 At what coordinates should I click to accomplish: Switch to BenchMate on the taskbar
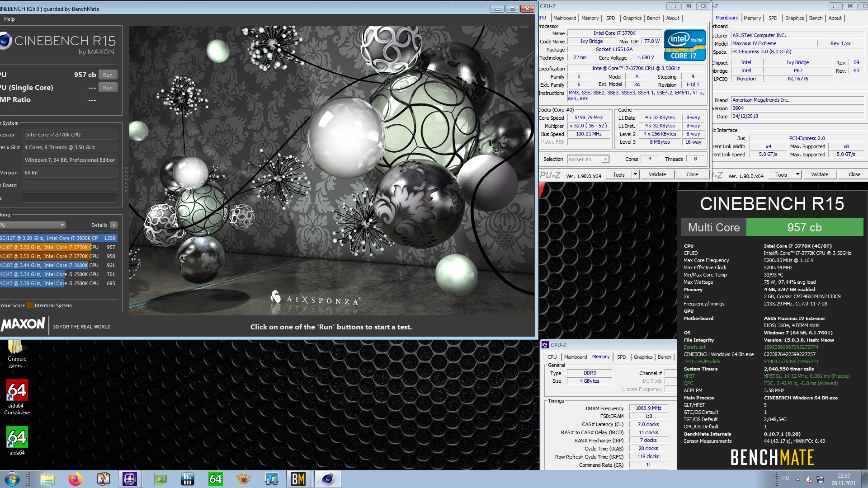point(298,479)
